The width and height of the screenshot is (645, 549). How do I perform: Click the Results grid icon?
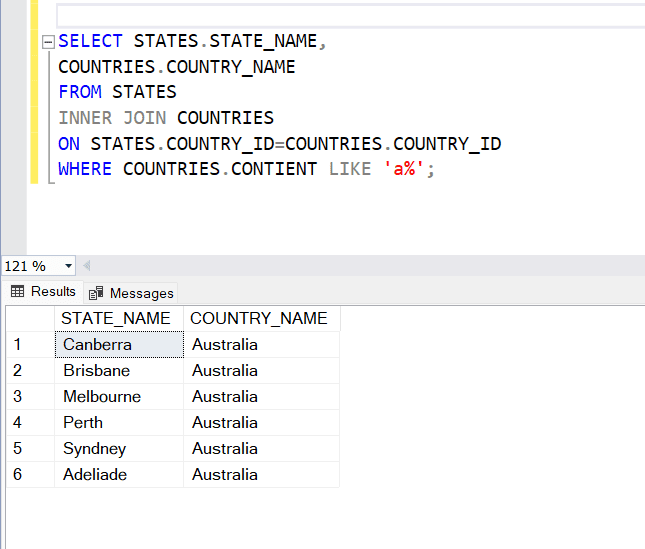[x=17, y=292]
